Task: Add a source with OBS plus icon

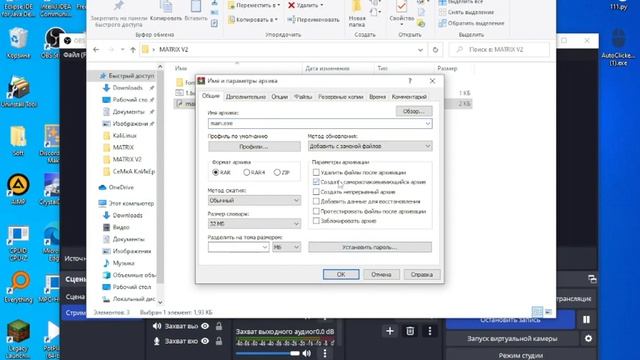Action: (390, 331)
